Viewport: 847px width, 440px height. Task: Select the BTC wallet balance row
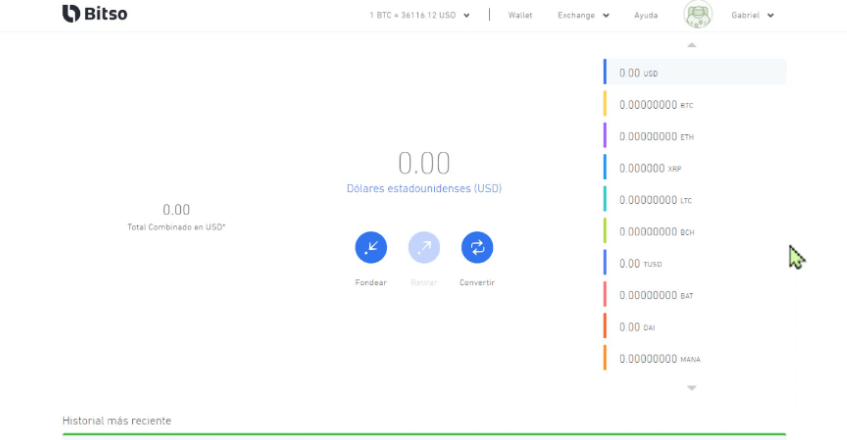[695, 104]
